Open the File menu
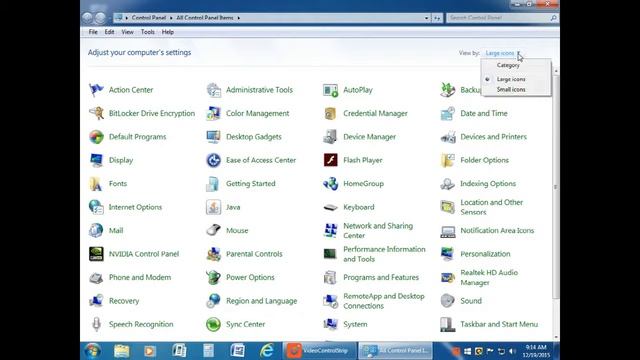640x360 pixels. click(93, 32)
